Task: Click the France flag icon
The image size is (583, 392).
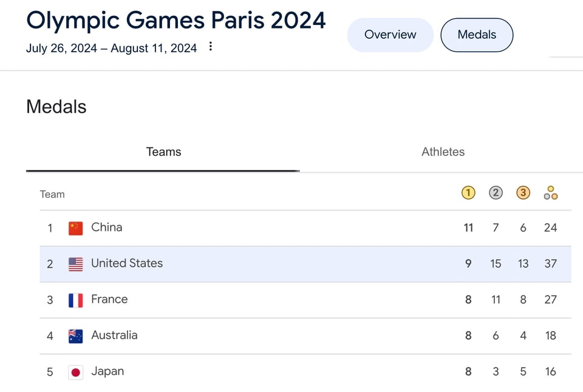Action: (76, 300)
